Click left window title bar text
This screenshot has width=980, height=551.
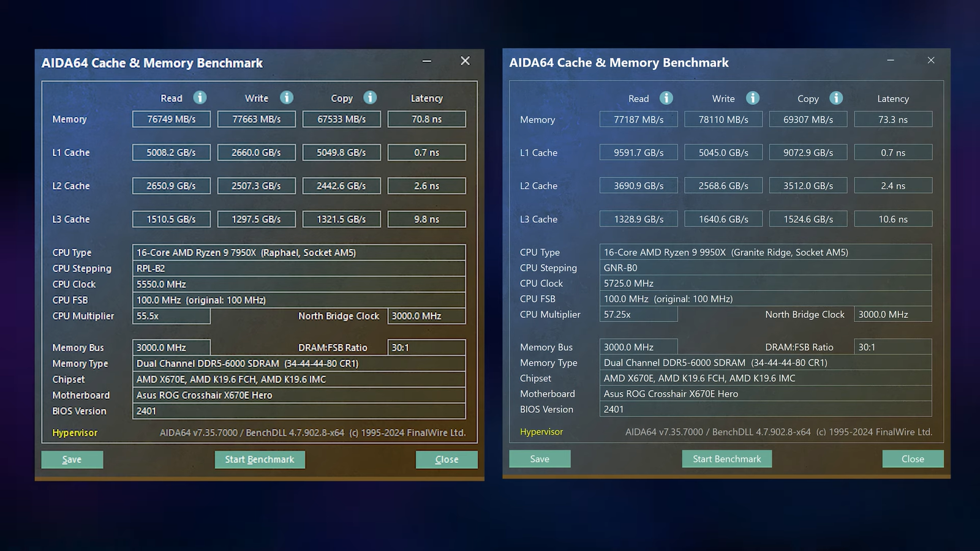point(152,63)
